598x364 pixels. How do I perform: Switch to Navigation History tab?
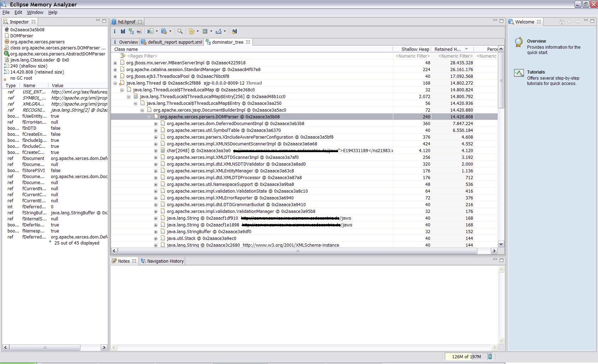(162, 261)
